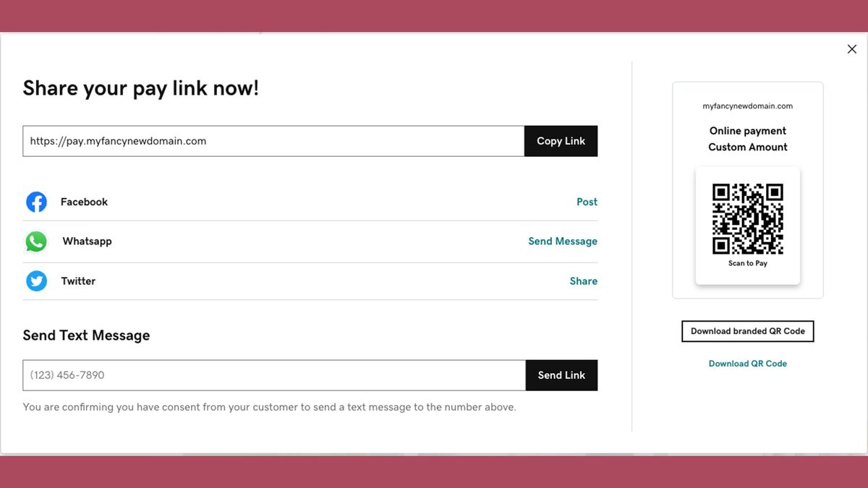This screenshot has height=488, width=868.
Task: Click the Facebook icon
Action: point(36,202)
